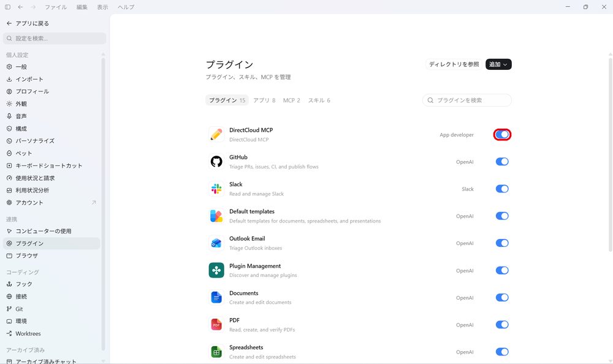This screenshot has height=364, width=613.
Task: Click the sidebar vertical scrollbar
Action: tap(103, 203)
